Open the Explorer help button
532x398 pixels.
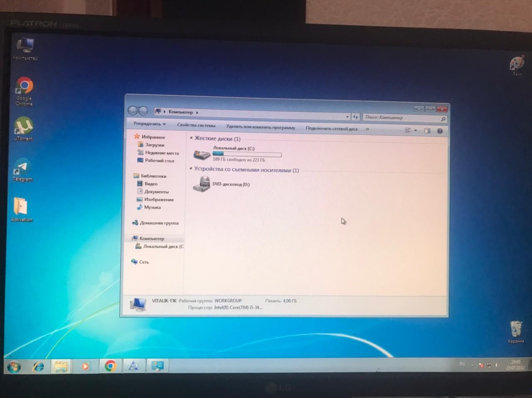pos(440,131)
